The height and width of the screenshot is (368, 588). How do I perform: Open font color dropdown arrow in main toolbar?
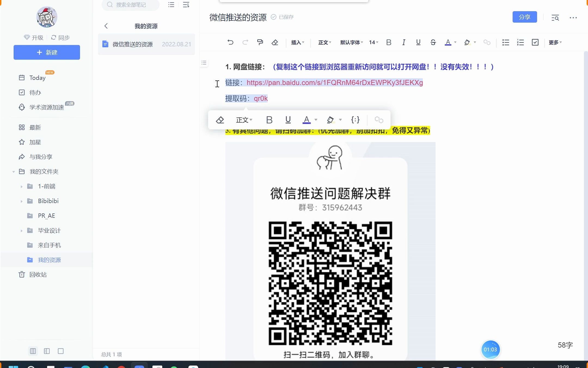tap(455, 42)
